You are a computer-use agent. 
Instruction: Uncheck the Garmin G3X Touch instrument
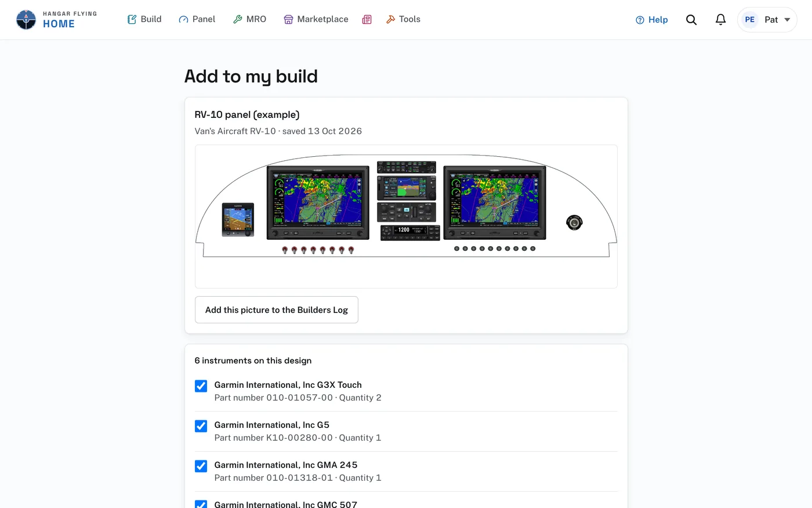point(201,386)
